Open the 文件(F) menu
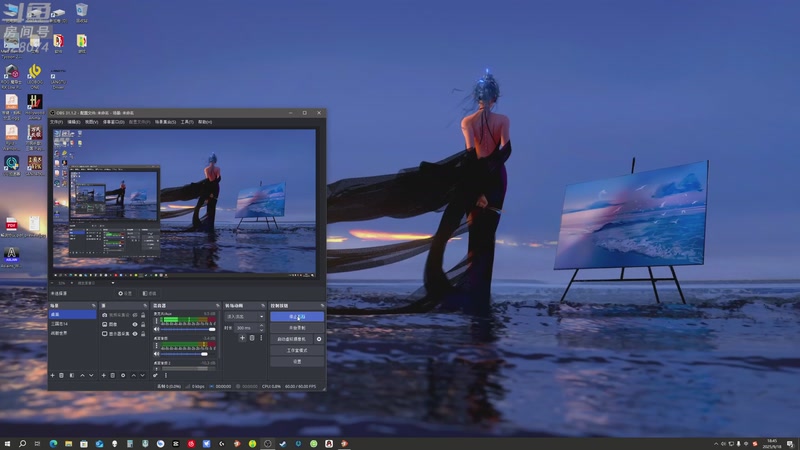The height and width of the screenshot is (450, 800). click(56, 122)
